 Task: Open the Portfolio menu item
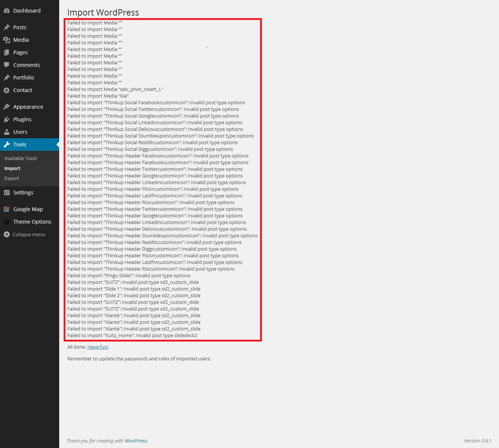click(30, 78)
